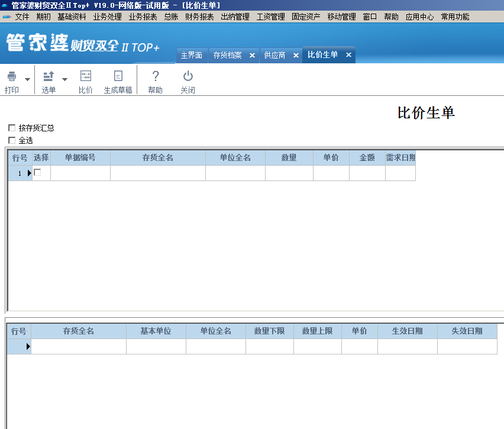
Task: Click the title bar application icon
Action: coord(5,5)
